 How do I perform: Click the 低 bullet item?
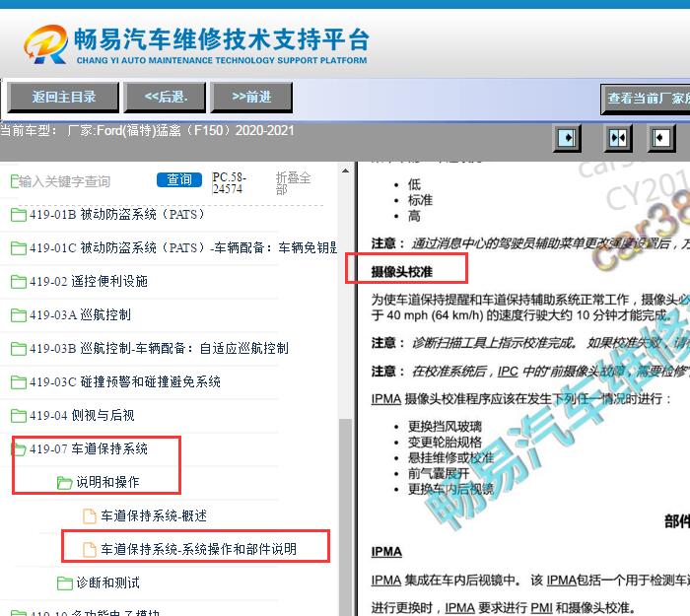[x=414, y=184]
